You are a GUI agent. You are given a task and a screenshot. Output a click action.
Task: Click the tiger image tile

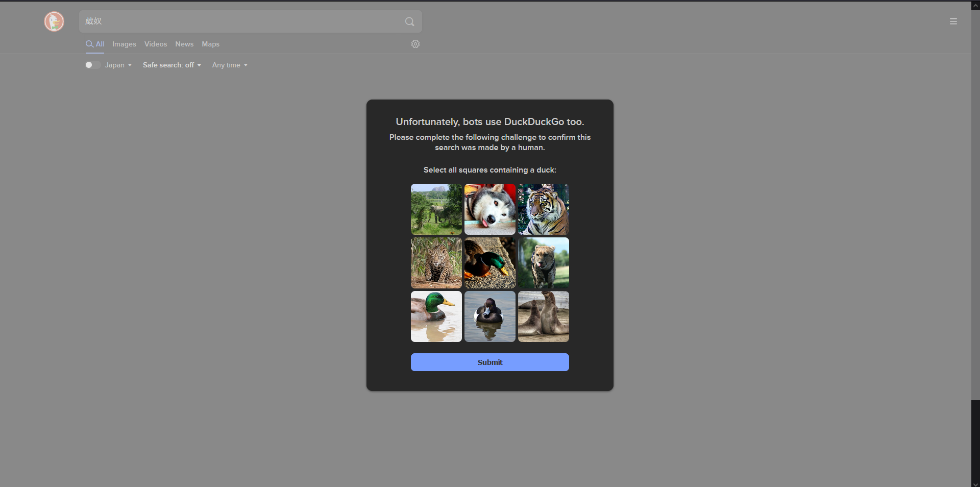pos(543,209)
